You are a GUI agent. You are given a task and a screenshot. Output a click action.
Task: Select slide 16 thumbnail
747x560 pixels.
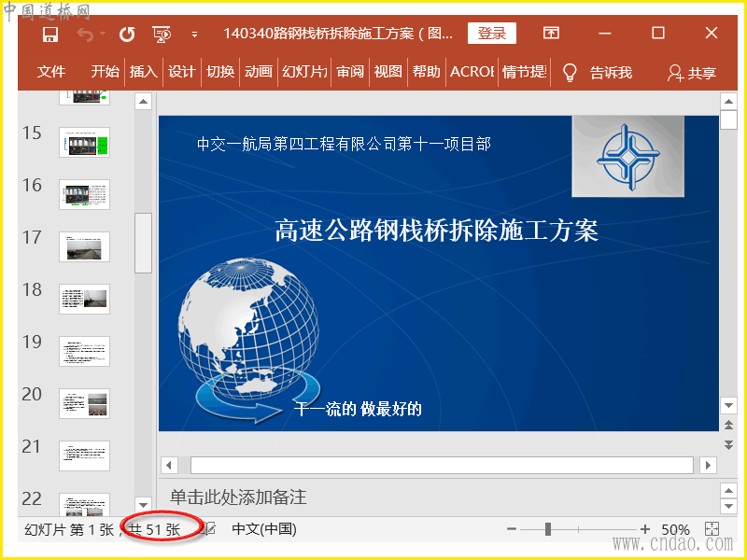click(84, 194)
